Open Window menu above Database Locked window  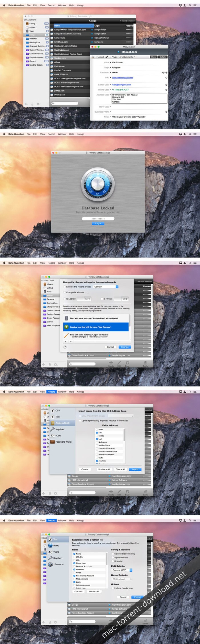tap(62, 134)
